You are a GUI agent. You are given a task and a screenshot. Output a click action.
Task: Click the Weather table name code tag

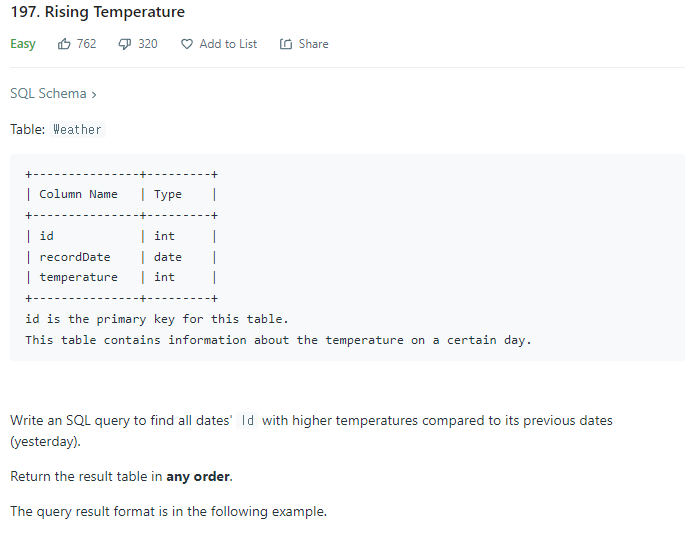tap(77, 129)
